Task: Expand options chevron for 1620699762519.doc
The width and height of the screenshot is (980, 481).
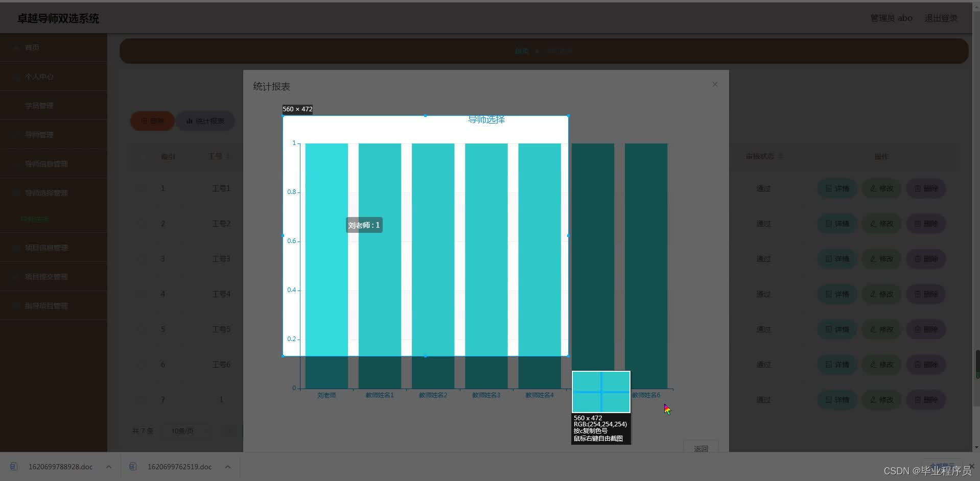Action: click(x=228, y=467)
